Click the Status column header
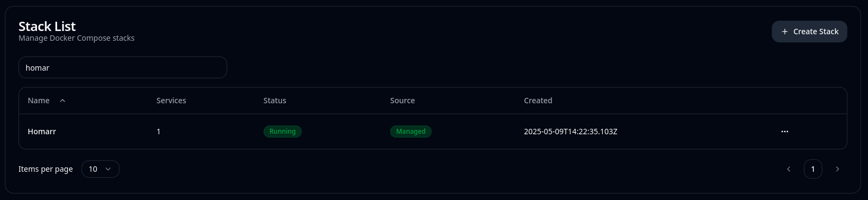Image resolution: width=868 pixels, height=200 pixels. [274, 101]
